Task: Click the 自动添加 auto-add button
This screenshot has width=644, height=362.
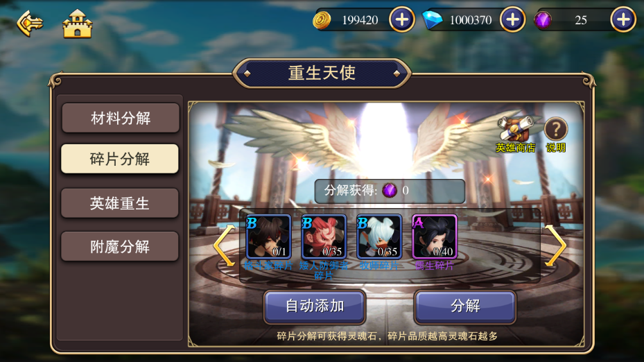Action: [315, 306]
